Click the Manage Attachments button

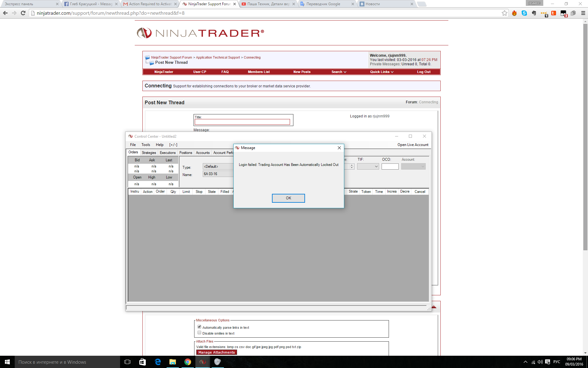point(217,352)
